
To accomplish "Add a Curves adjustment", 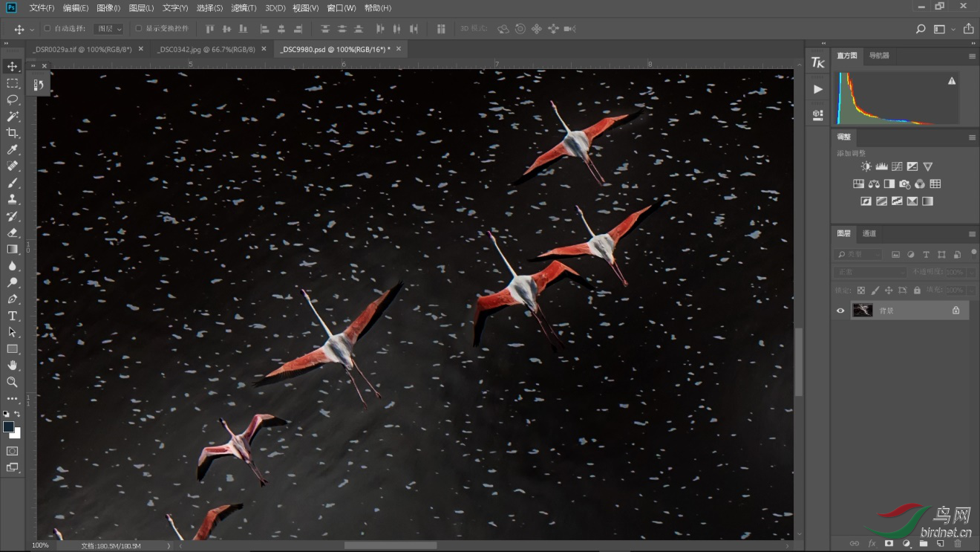I will (897, 167).
